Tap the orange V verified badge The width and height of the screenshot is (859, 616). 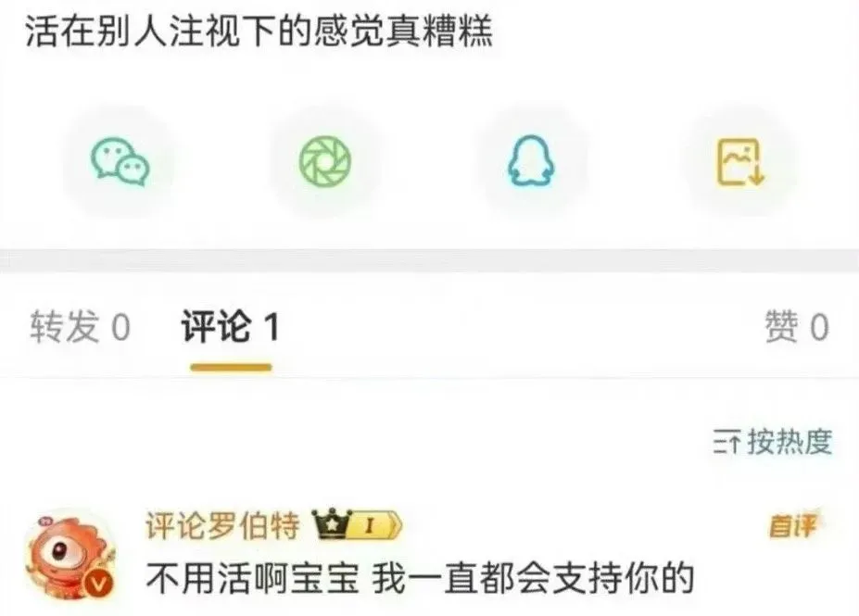coord(98,585)
